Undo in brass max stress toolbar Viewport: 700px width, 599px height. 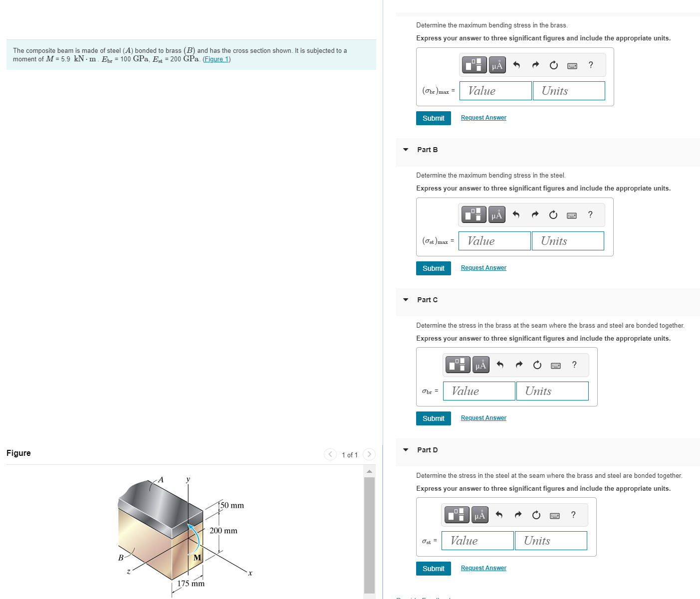tap(516, 65)
